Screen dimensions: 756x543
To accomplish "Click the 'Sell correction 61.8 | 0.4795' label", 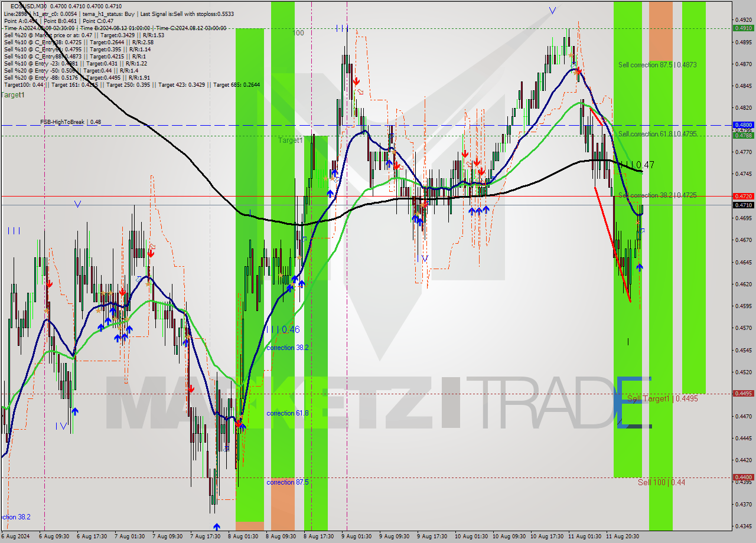I will (657, 134).
